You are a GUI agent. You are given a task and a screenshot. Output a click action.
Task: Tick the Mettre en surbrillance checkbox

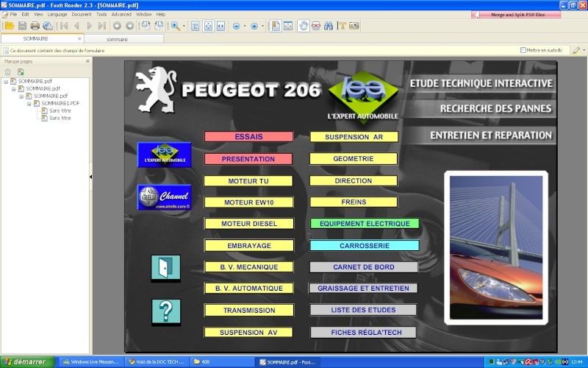pos(523,50)
